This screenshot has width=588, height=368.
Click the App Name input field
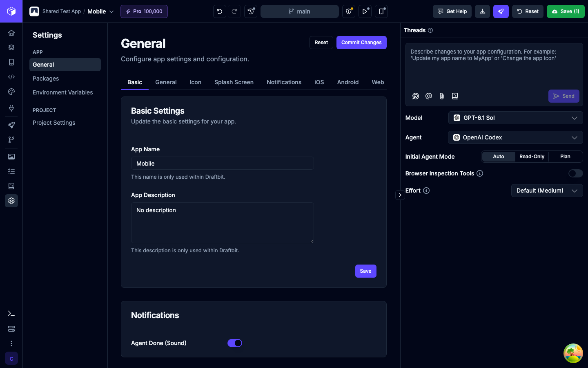(223, 163)
